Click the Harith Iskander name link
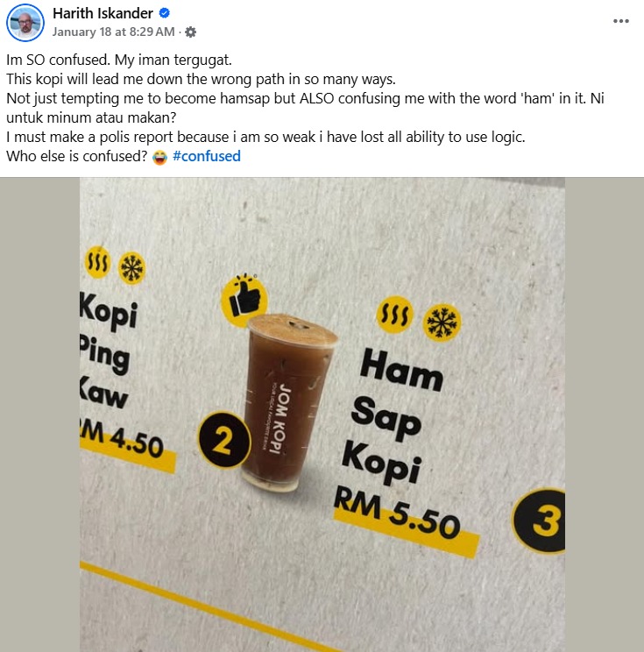Image resolution: width=644 pixels, height=652 pixels. click(x=103, y=13)
